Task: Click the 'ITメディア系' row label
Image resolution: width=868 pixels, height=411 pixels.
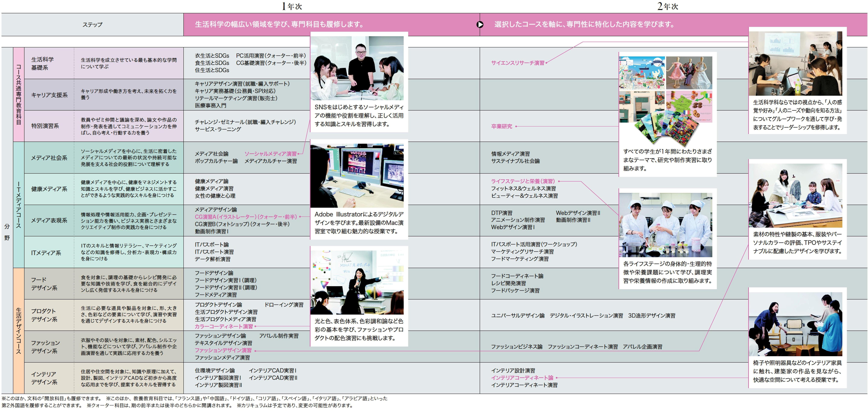Action: 46,253
